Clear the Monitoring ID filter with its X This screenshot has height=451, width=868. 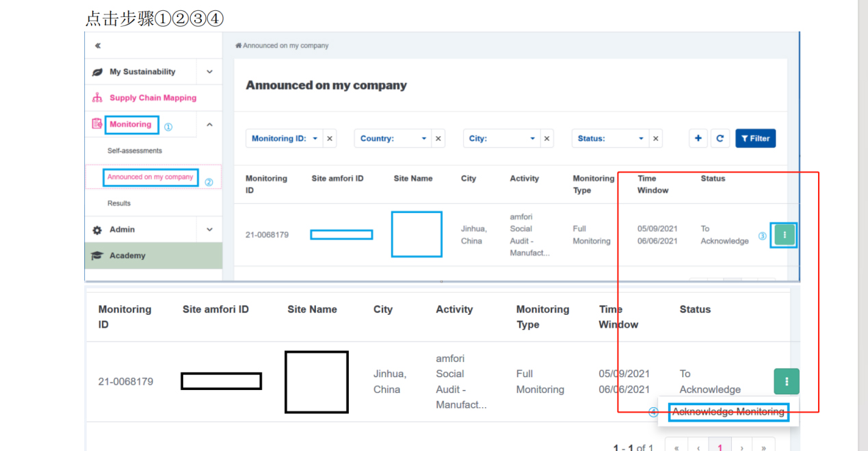330,138
